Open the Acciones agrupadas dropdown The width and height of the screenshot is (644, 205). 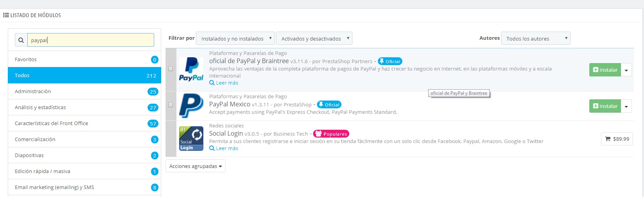[196, 166]
